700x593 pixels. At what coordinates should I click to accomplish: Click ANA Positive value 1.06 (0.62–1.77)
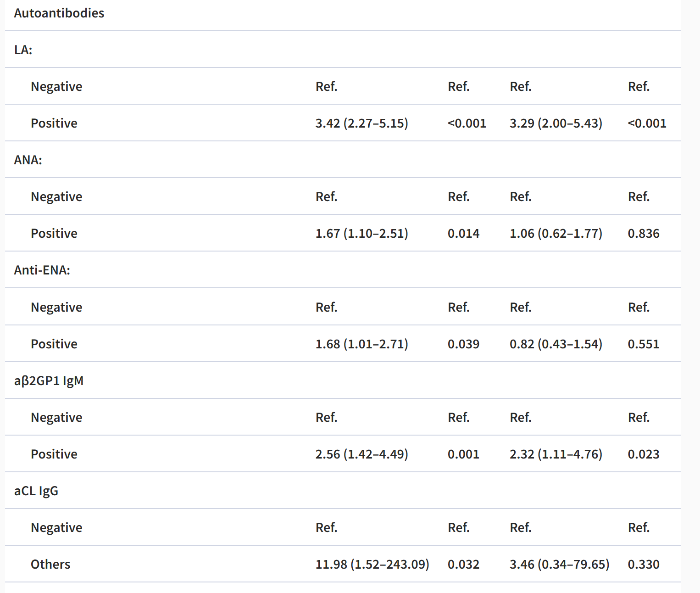(x=556, y=233)
